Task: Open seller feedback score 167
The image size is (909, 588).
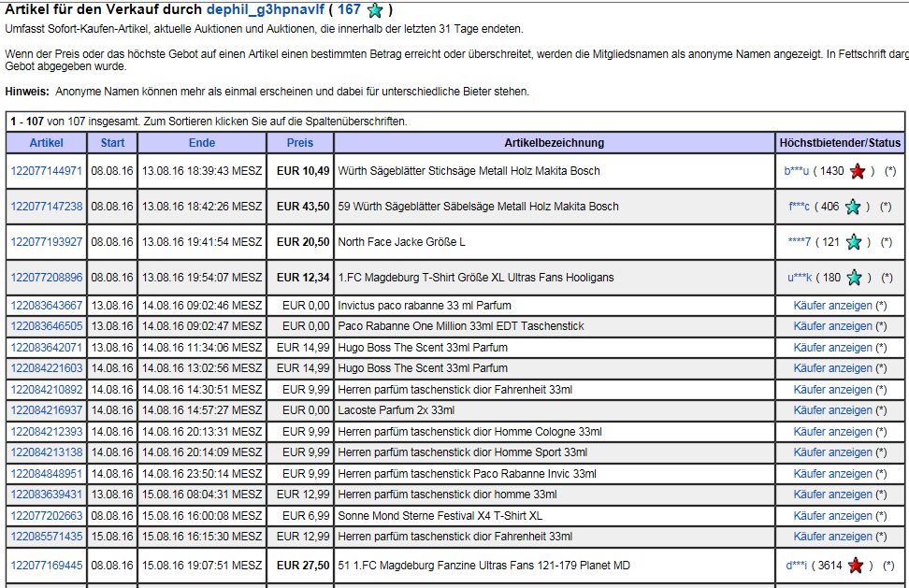Action: click(349, 10)
